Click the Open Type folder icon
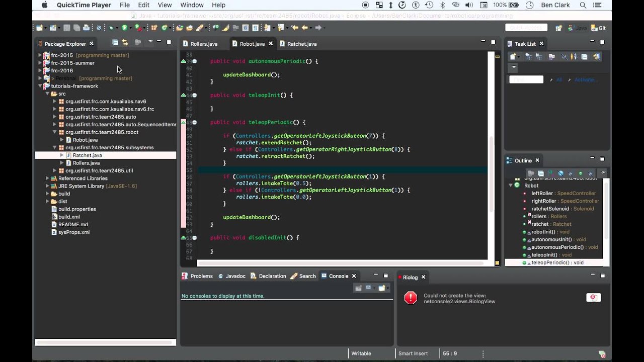This screenshot has width=644, height=362. tap(180, 28)
